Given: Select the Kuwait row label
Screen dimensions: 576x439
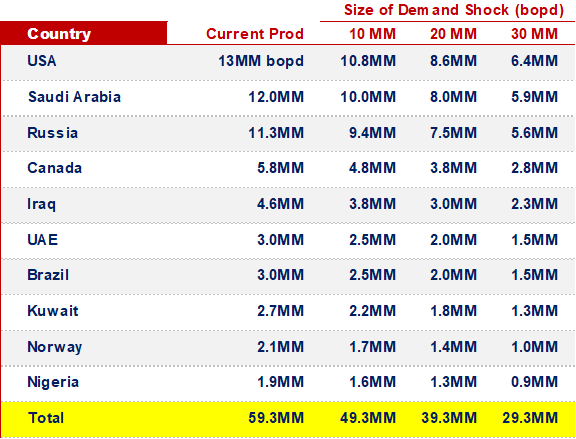Looking at the screenshot, I should click(53, 311).
